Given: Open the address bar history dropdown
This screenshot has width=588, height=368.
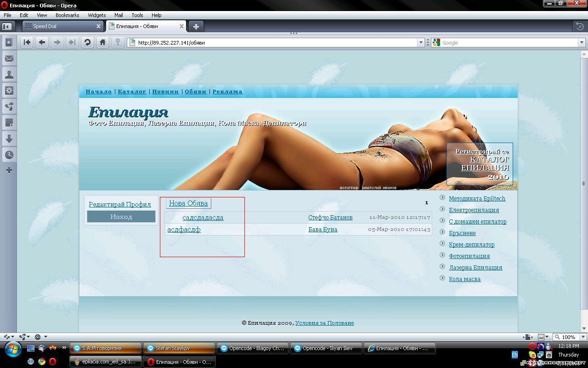Looking at the screenshot, I should (421, 42).
